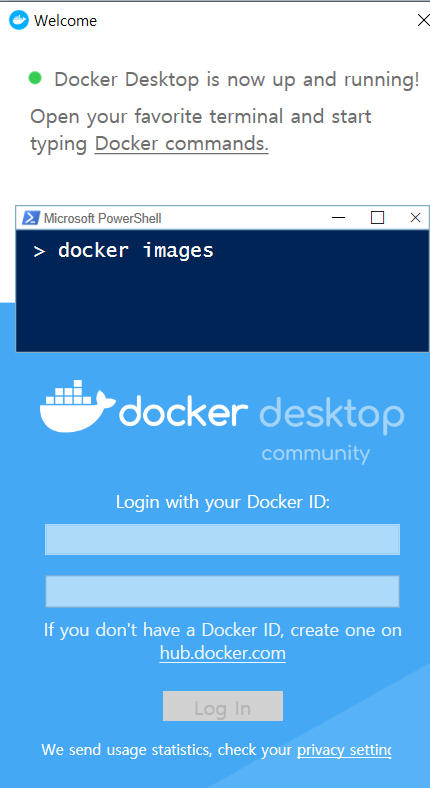Image resolution: width=430 pixels, height=788 pixels.
Task: Click the PowerShell illustration minimize button
Action: tap(339, 218)
